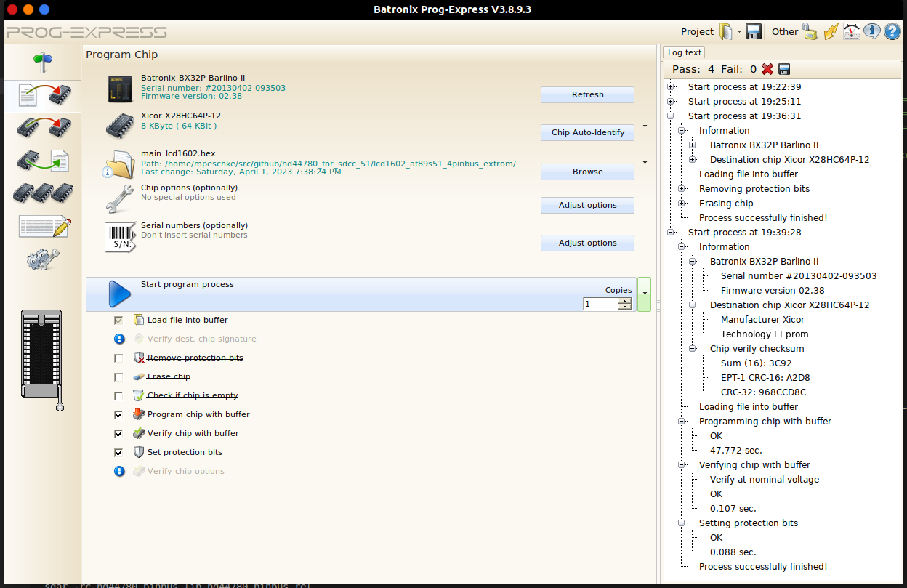907x588 pixels.
Task: Collapse the Start process at 19:39:28 node
Action: pyautogui.click(x=671, y=233)
